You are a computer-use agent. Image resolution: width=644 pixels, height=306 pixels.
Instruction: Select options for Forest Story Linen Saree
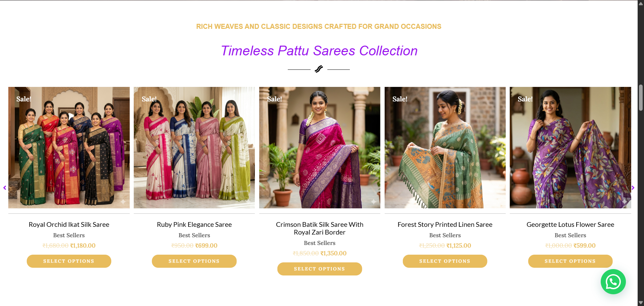point(445,261)
